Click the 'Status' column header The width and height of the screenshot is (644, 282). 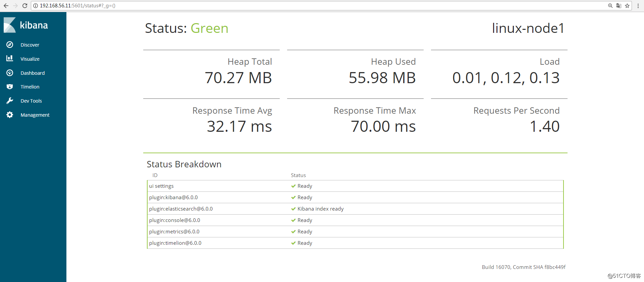click(298, 175)
